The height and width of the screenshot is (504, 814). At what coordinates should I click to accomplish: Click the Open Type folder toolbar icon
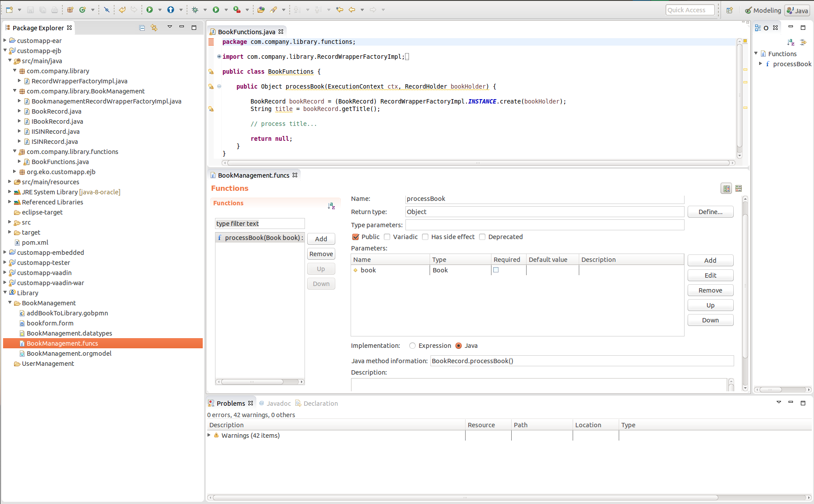tap(261, 10)
